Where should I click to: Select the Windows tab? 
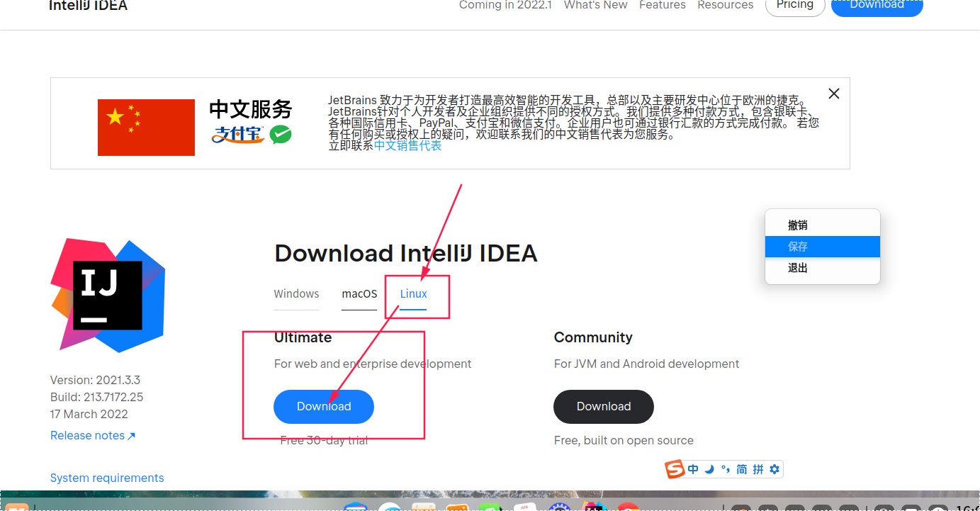click(296, 293)
